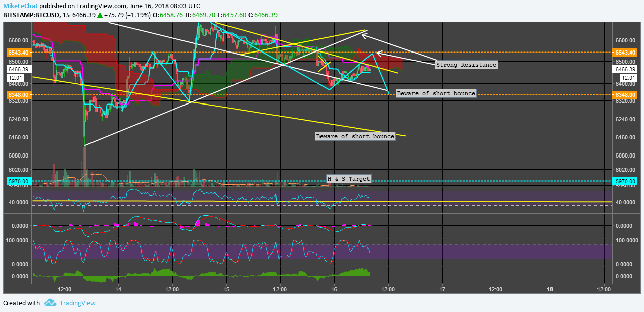The width and height of the screenshot is (644, 312).
Task: Click the orange 6348.00 tag on right axis
Action: point(625,94)
